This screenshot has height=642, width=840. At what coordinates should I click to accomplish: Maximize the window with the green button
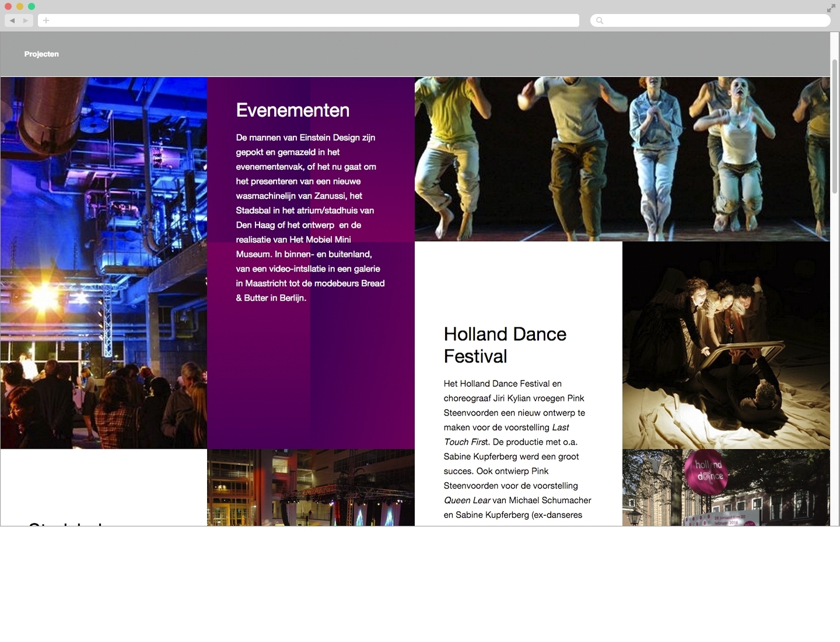point(32,6)
